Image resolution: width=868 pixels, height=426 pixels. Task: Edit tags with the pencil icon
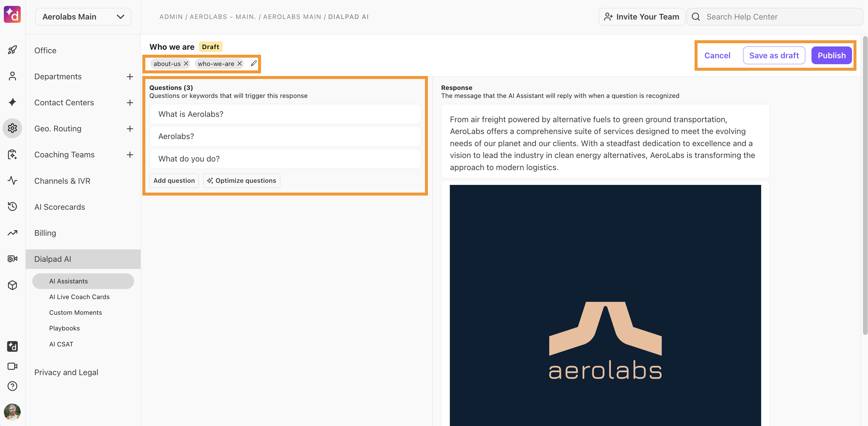pos(254,63)
